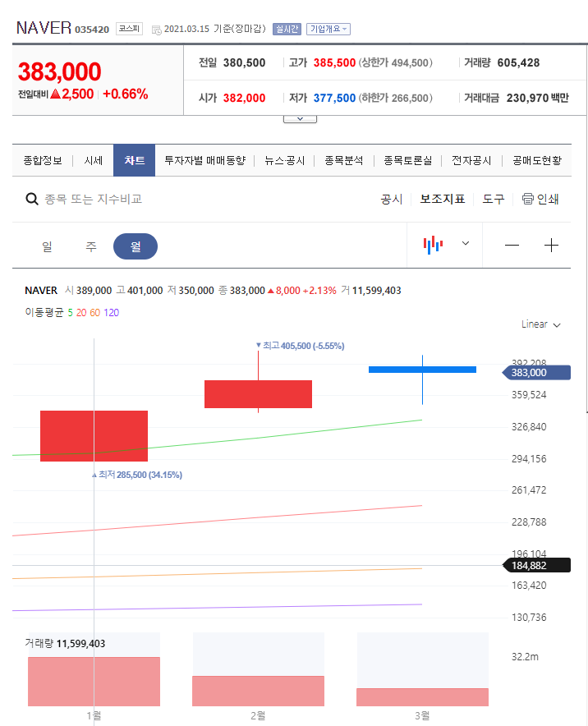Image resolution: width=588 pixels, height=726 pixels.
Task: Click the 359,524 axis label
Action: 529,395
